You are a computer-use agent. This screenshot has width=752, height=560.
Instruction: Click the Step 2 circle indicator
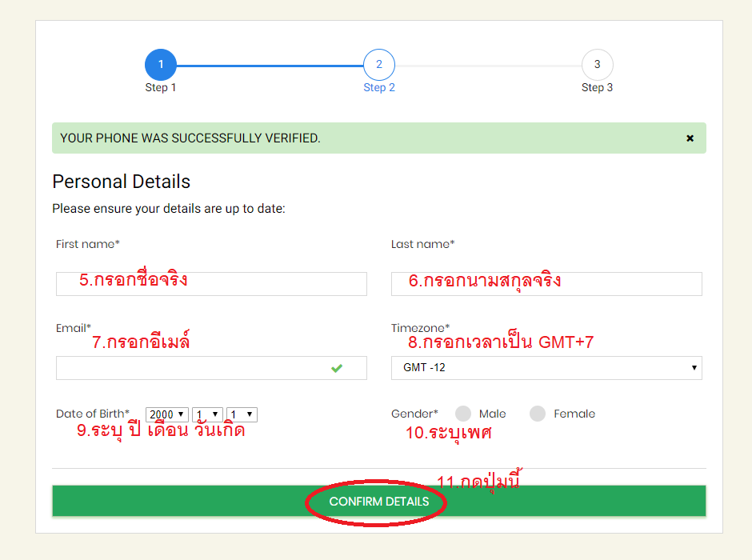click(379, 64)
